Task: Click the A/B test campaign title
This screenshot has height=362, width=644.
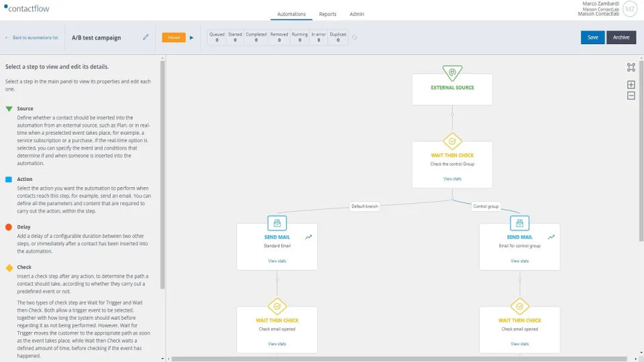Action: coord(96,38)
